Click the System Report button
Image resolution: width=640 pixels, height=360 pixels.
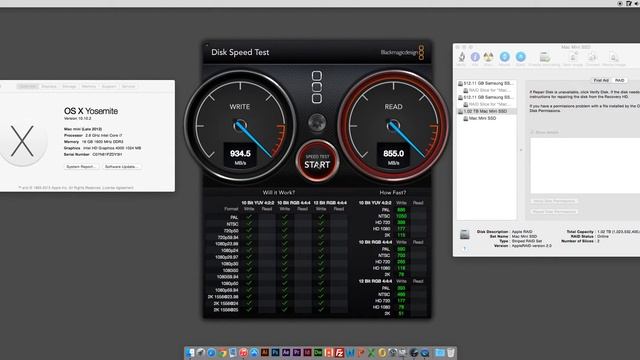click(x=81, y=167)
